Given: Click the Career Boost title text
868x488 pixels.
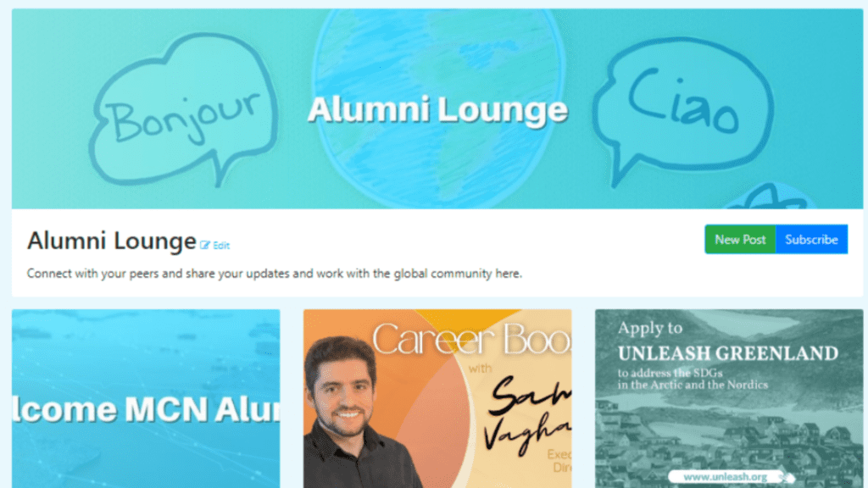Looking at the screenshot, I should coord(471,339).
